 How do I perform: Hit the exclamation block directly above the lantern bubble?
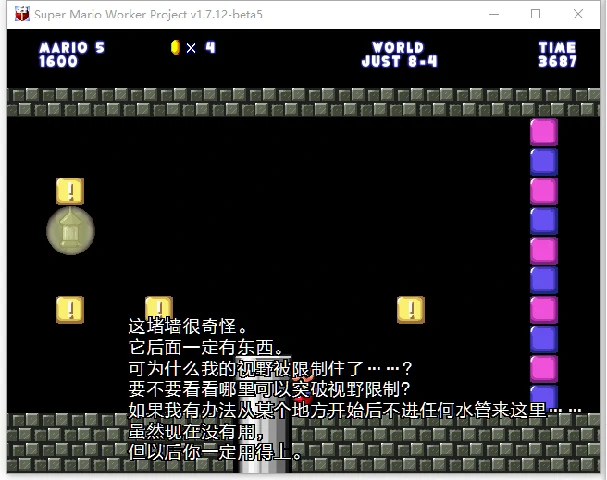click(x=70, y=191)
